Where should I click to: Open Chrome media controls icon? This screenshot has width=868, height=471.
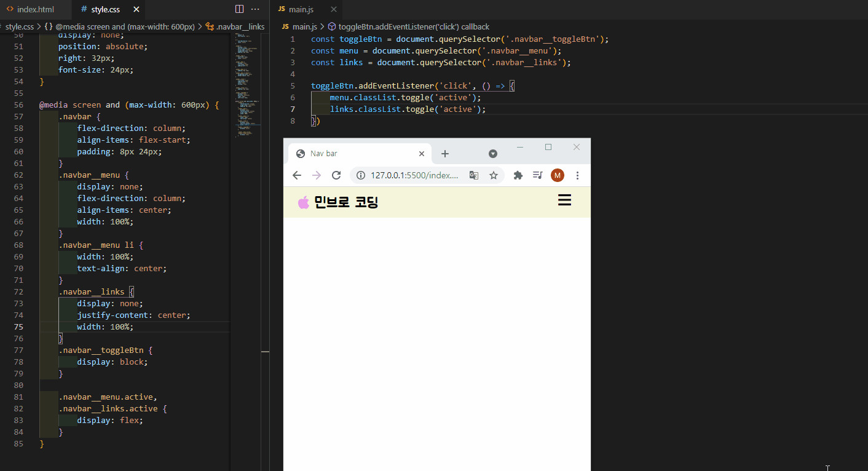[x=538, y=175]
